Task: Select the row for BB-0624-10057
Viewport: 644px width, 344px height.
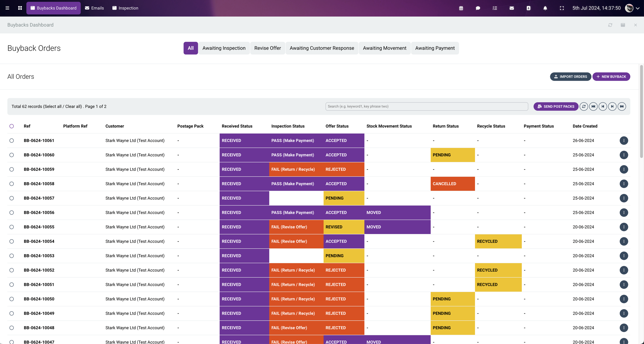Action: pos(12,198)
